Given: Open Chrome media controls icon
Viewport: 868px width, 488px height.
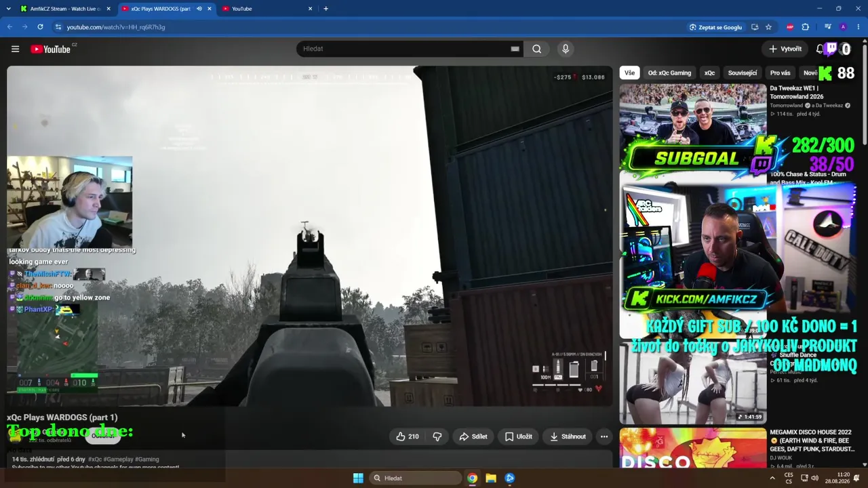Looking at the screenshot, I should (x=828, y=27).
